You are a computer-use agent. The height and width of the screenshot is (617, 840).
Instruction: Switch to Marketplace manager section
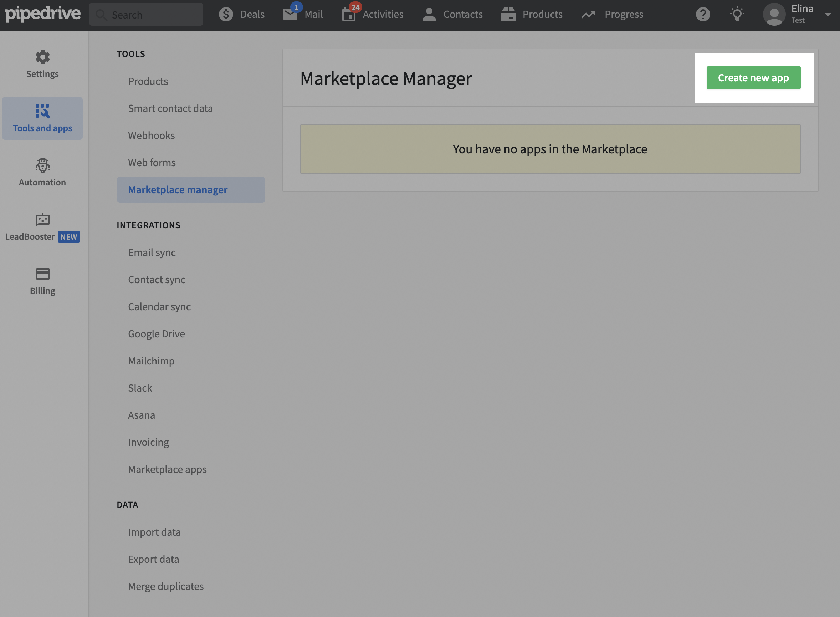pyautogui.click(x=178, y=189)
